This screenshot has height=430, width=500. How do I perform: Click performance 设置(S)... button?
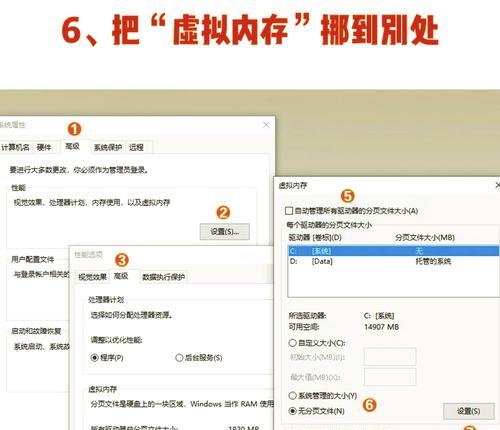click(225, 232)
